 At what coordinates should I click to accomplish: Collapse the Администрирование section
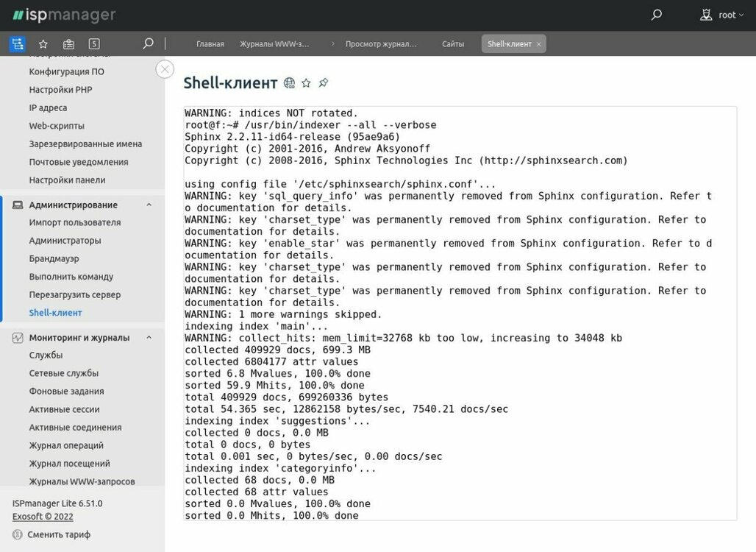coord(149,205)
